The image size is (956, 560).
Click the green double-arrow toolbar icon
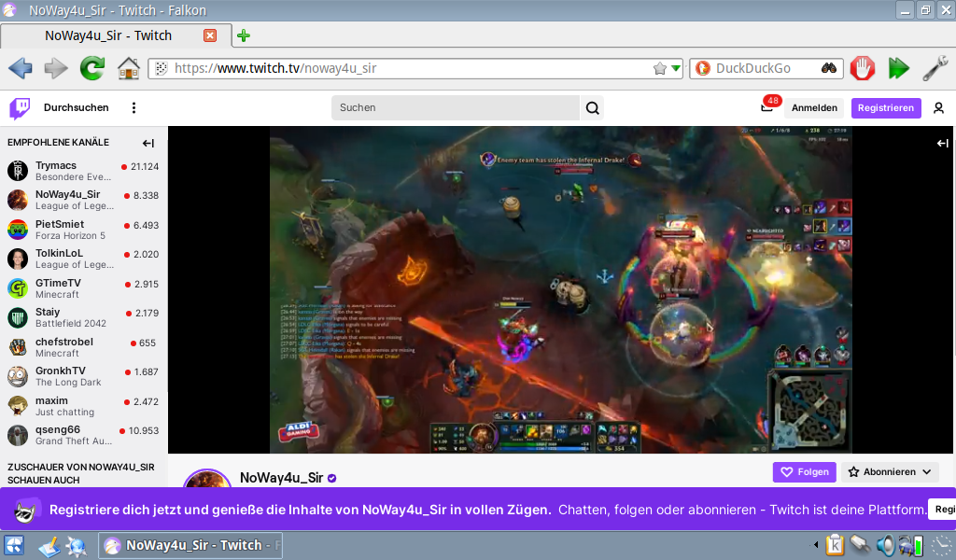(x=899, y=68)
